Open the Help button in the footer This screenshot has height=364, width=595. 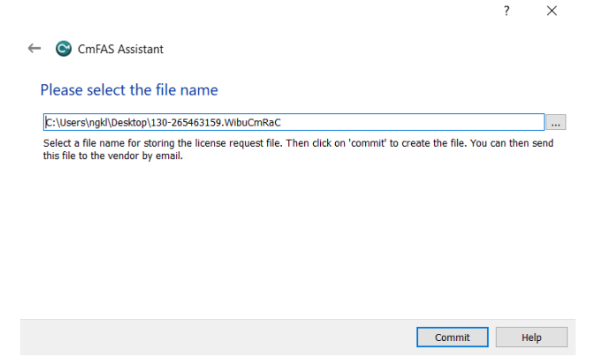[x=531, y=337]
